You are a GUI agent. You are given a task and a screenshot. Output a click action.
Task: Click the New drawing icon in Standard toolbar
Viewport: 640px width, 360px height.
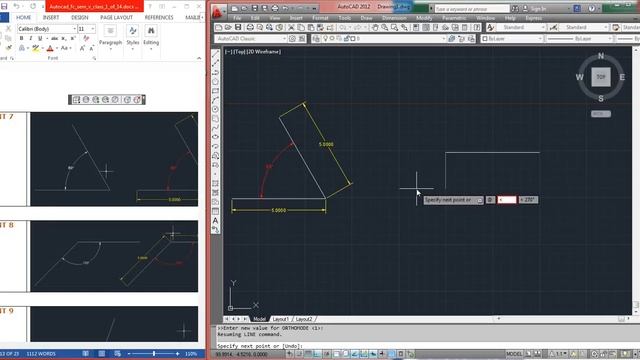pos(219,27)
